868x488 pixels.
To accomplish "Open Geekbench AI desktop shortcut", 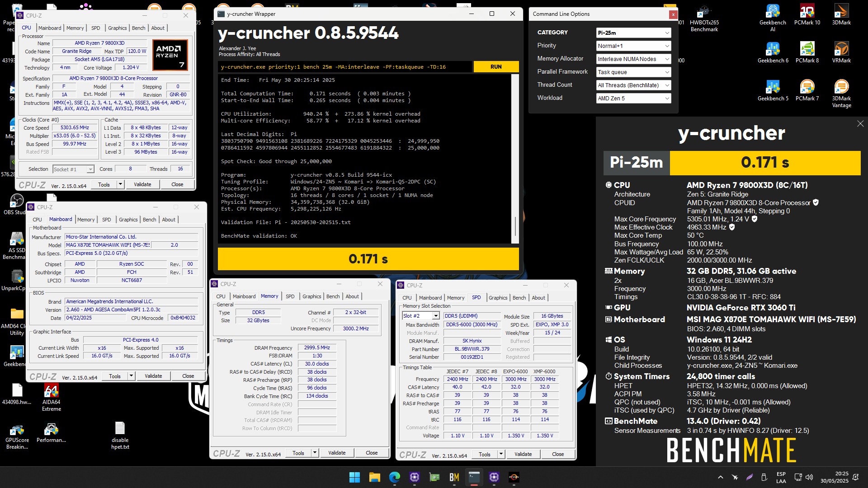I will (x=773, y=18).
